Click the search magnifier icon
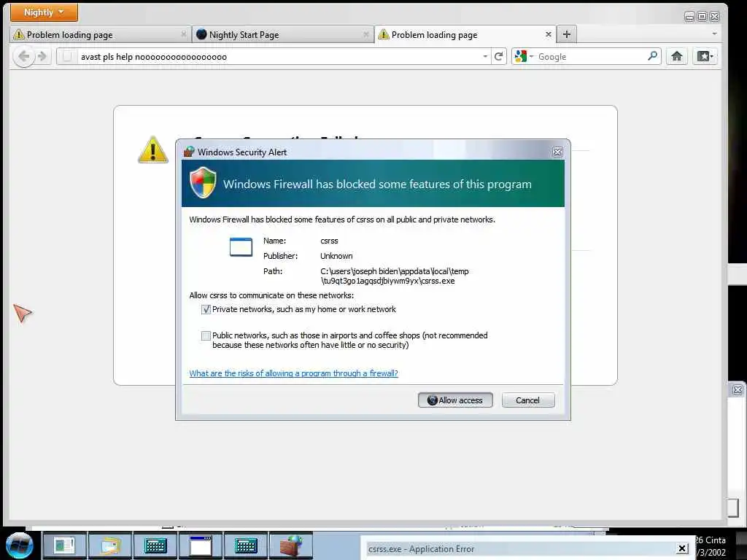 coord(653,56)
